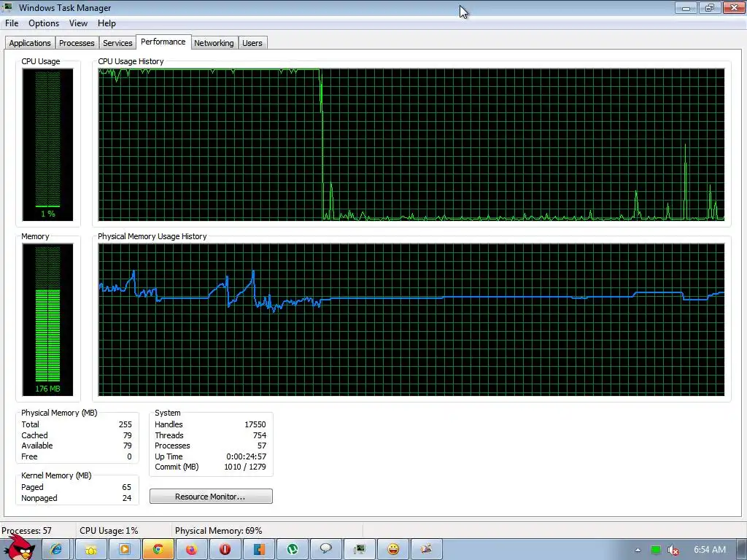Image resolution: width=747 pixels, height=560 pixels.
Task: Select the Task Manager taskbar icon
Action: click(x=360, y=550)
